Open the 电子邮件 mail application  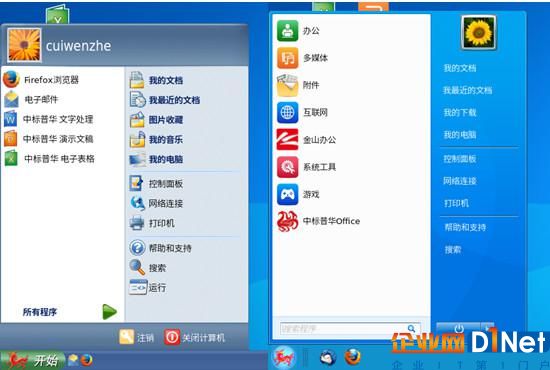(31, 100)
